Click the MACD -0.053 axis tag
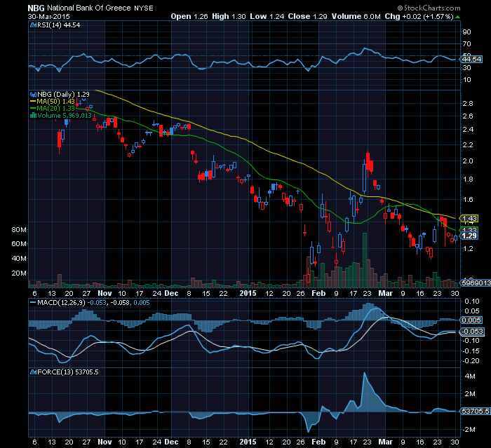Viewport: 491px width, 448px height. 472,331
